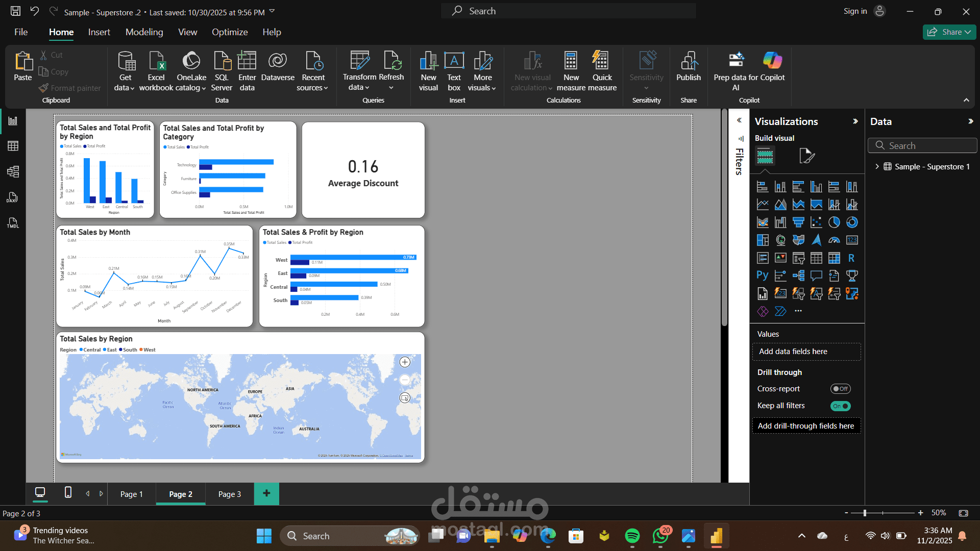The image size is (980, 551).
Task: Expand the Sample - Superstore 1 table
Action: (877, 167)
